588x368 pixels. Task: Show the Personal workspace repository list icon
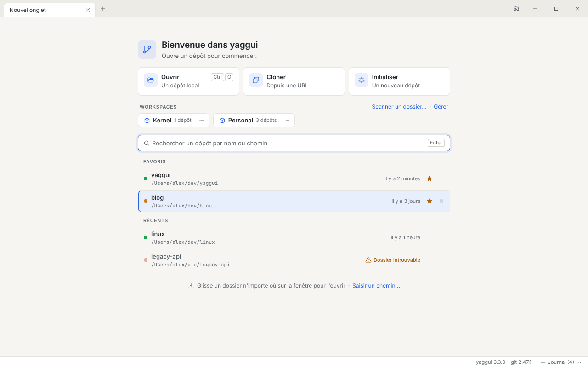pyautogui.click(x=287, y=121)
